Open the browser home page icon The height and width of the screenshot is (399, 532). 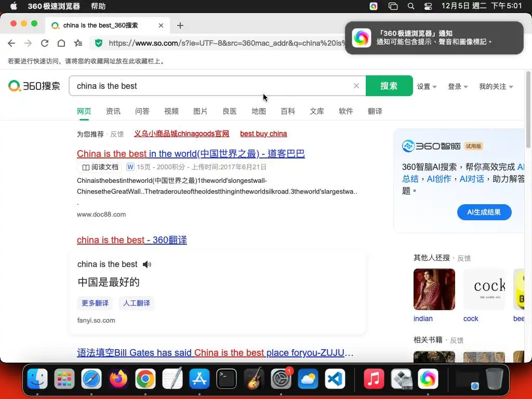pos(61,43)
